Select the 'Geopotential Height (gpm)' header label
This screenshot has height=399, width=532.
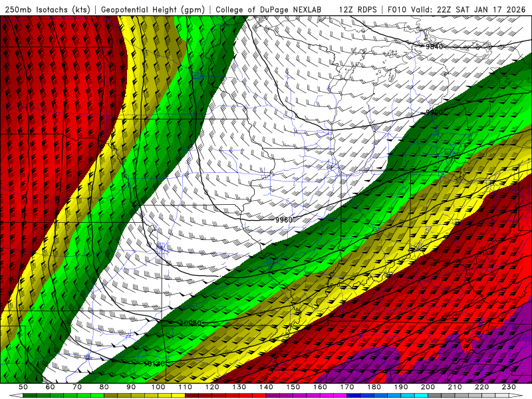click(x=153, y=9)
